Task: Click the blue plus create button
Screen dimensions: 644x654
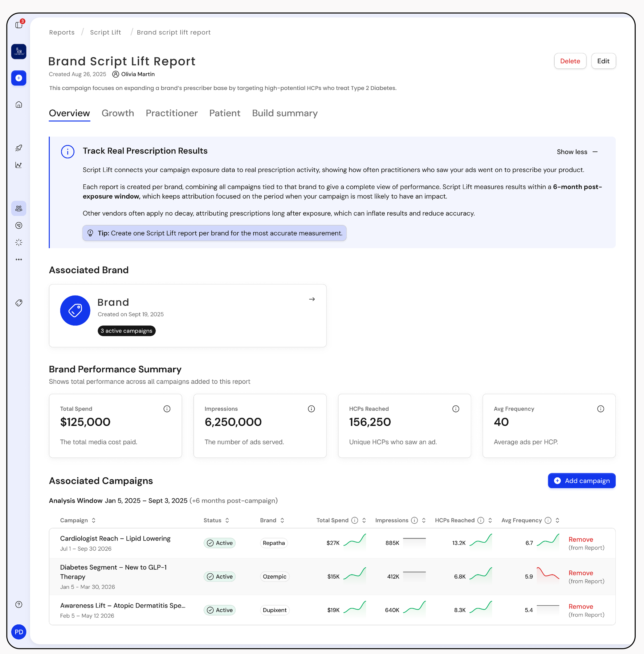Action: (x=19, y=78)
